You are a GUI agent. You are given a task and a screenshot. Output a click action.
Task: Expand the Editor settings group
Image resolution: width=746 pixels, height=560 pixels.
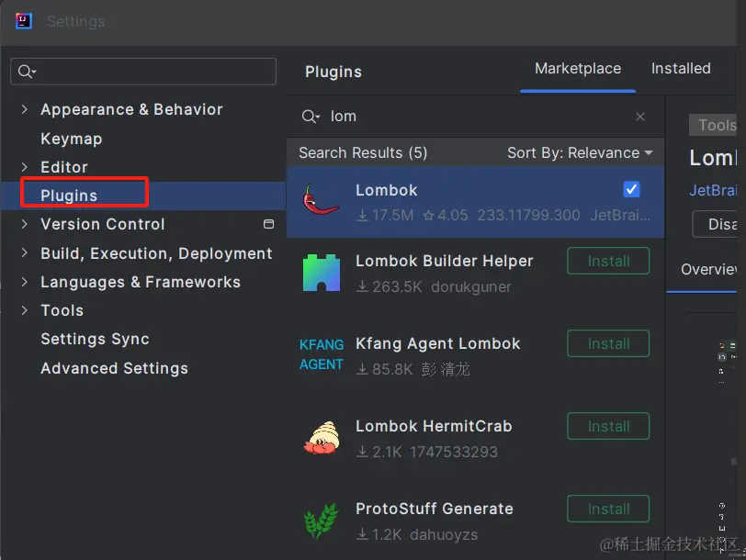(x=24, y=167)
